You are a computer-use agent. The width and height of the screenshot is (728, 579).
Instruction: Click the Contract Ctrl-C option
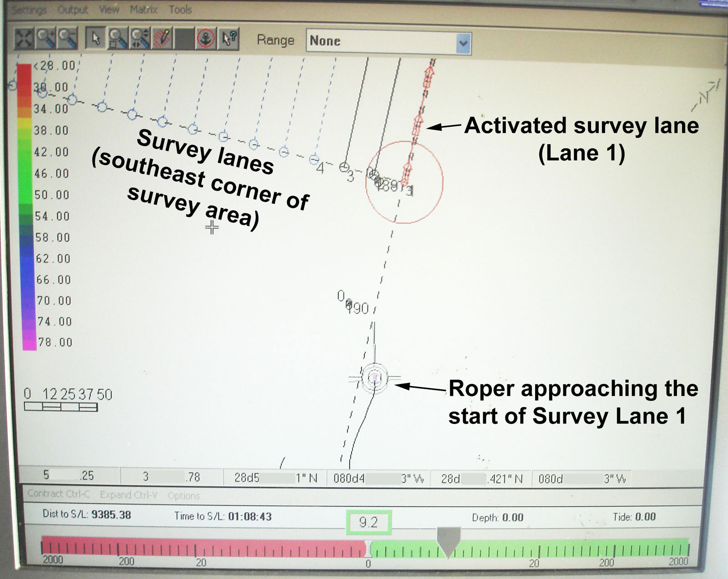pos(59,493)
